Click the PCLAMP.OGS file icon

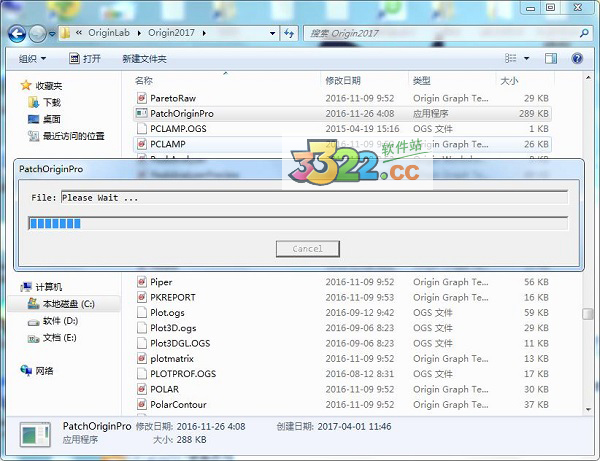tap(142, 129)
